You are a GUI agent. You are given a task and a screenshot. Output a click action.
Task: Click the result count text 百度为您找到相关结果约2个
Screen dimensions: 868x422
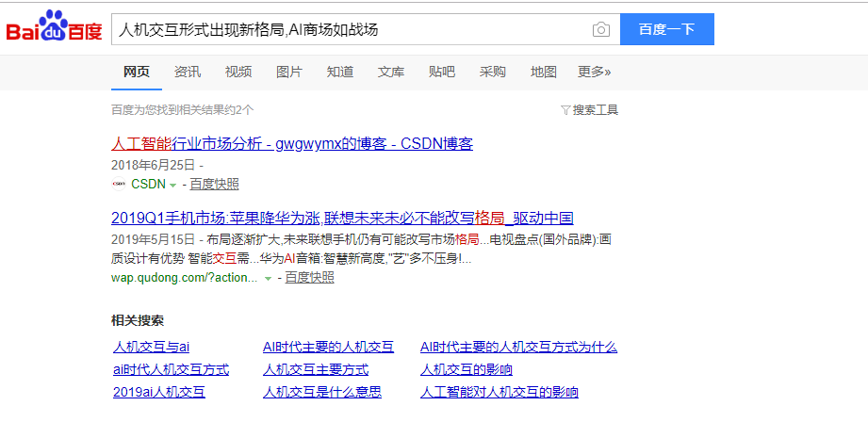tap(183, 109)
